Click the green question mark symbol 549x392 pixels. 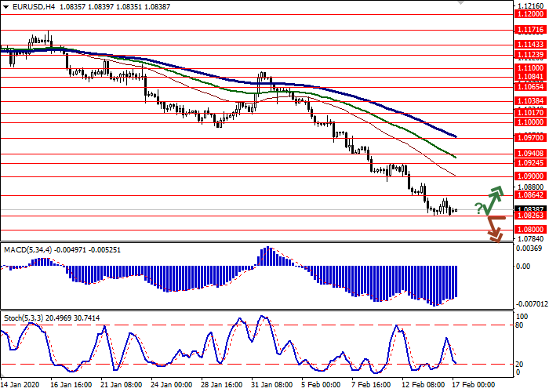pyautogui.click(x=478, y=207)
